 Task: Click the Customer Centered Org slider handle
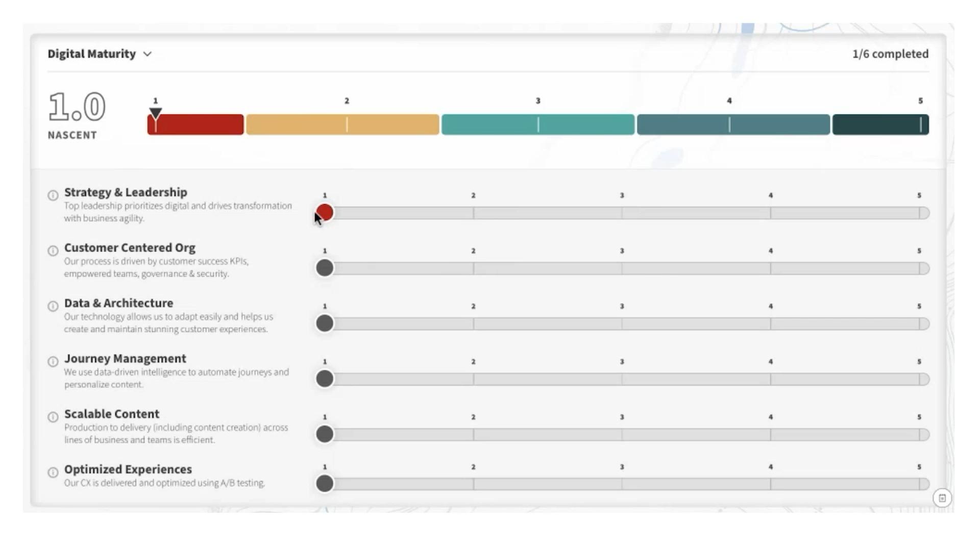(x=325, y=268)
